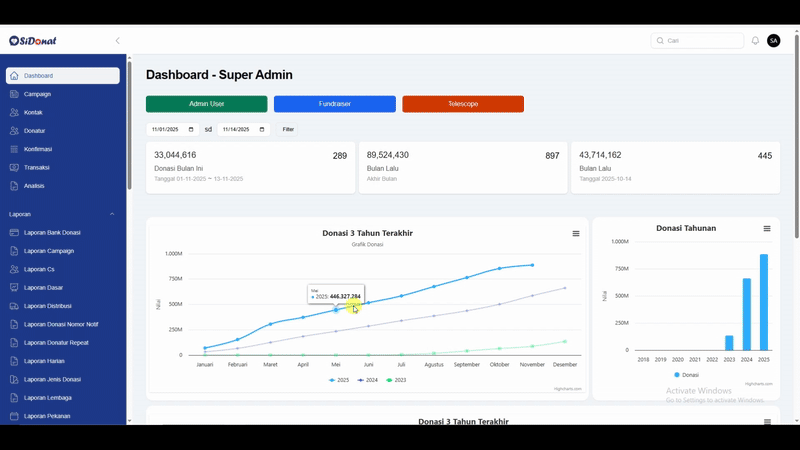The width and height of the screenshot is (800, 450).
Task: Click the Laporan Distribusi icon
Action: (x=14, y=306)
